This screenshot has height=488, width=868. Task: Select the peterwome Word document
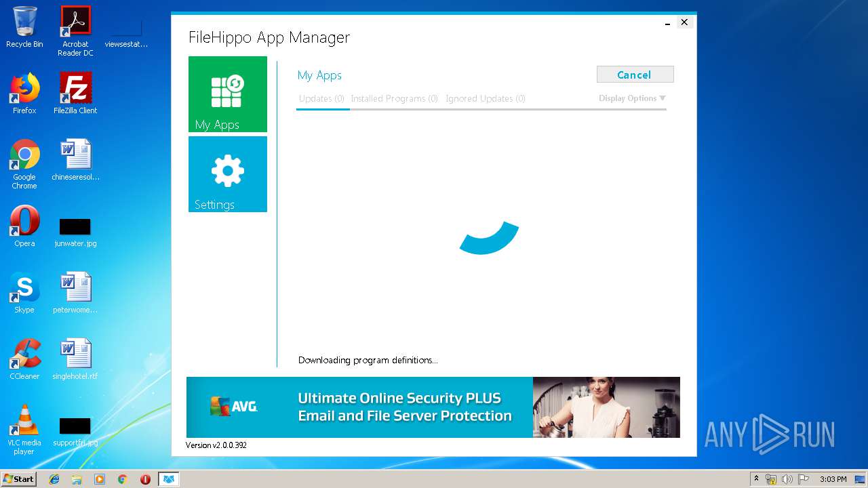(x=75, y=293)
